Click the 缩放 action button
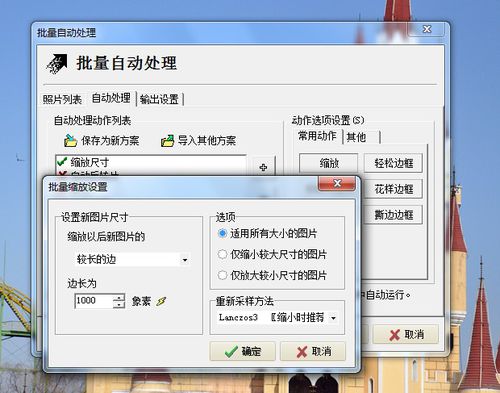 pos(329,163)
